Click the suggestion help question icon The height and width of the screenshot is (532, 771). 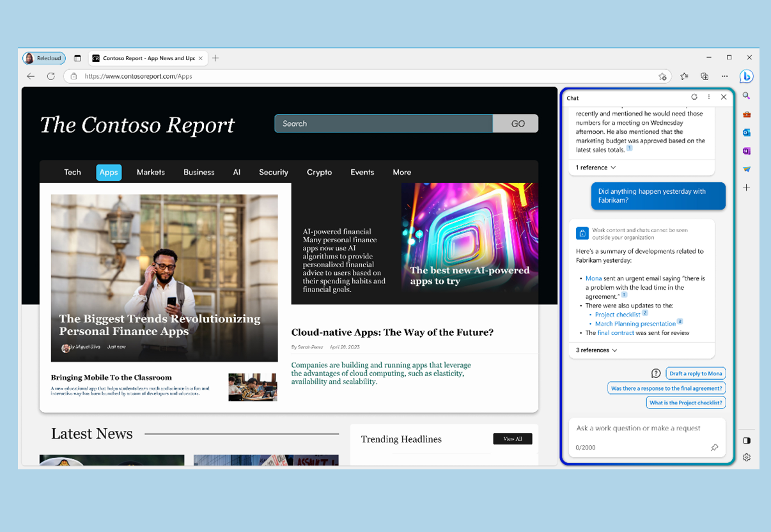pos(656,373)
